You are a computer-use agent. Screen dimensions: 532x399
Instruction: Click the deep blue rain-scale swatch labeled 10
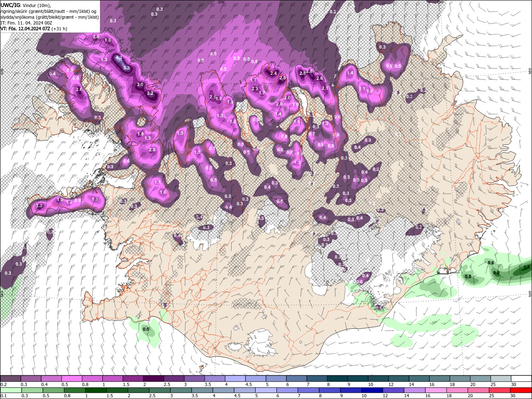pyautogui.click(x=372, y=390)
